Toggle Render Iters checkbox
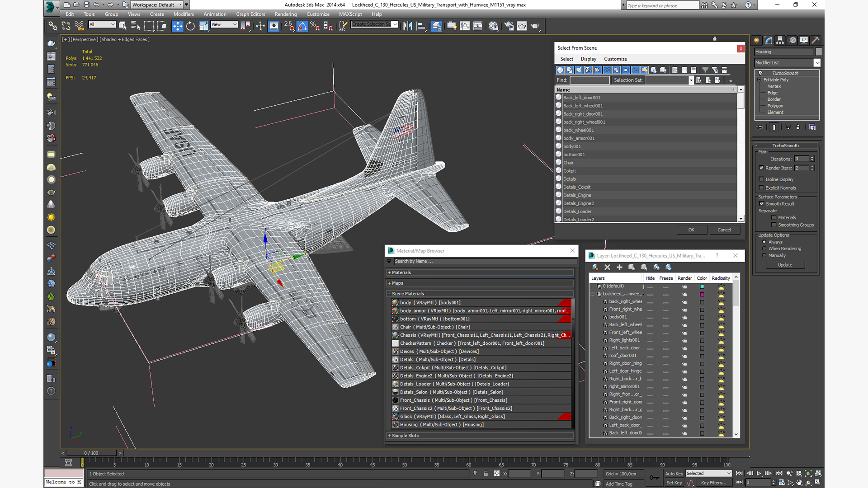 [762, 168]
